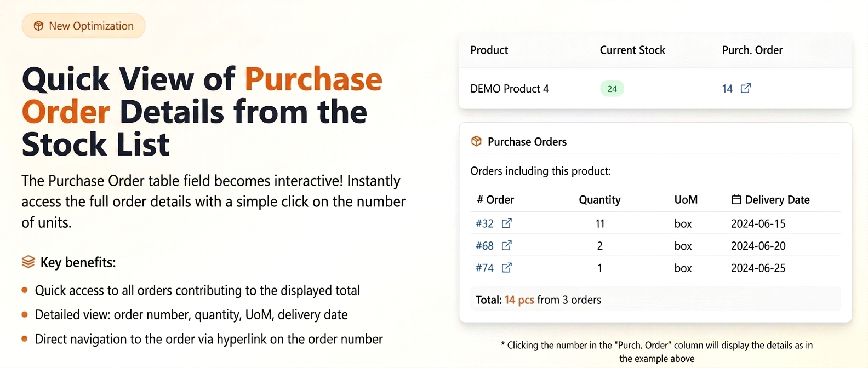Click the calendar icon beside Delivery Date
Viewport: 868px width, 368px height.
(x=736, y=199)
